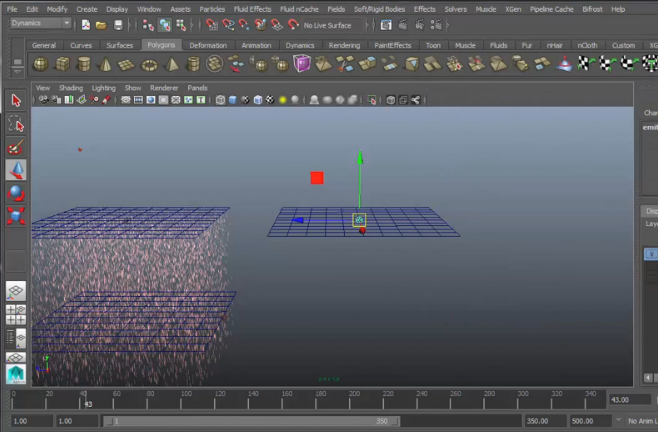This screenshot has width=658, height=432.
Task: Click the scissors shelf icon
Action: pyautogui.click(x=345, y=64)
